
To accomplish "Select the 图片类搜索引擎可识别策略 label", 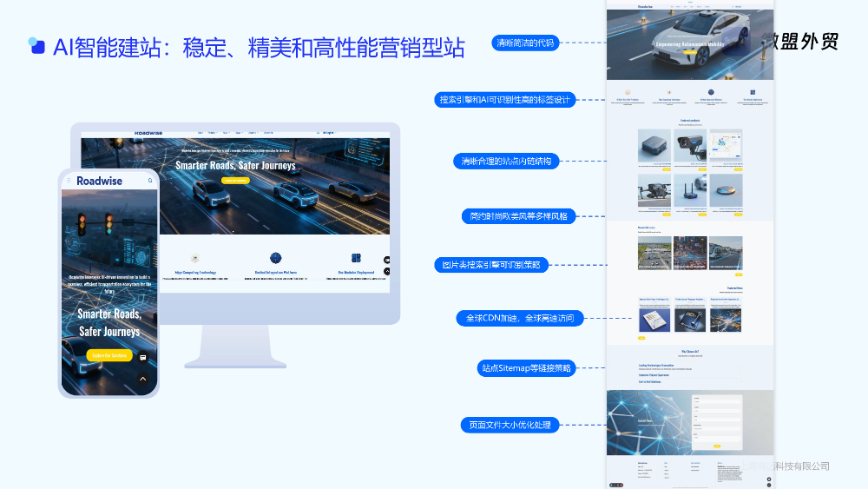I will tap(491, 265).
